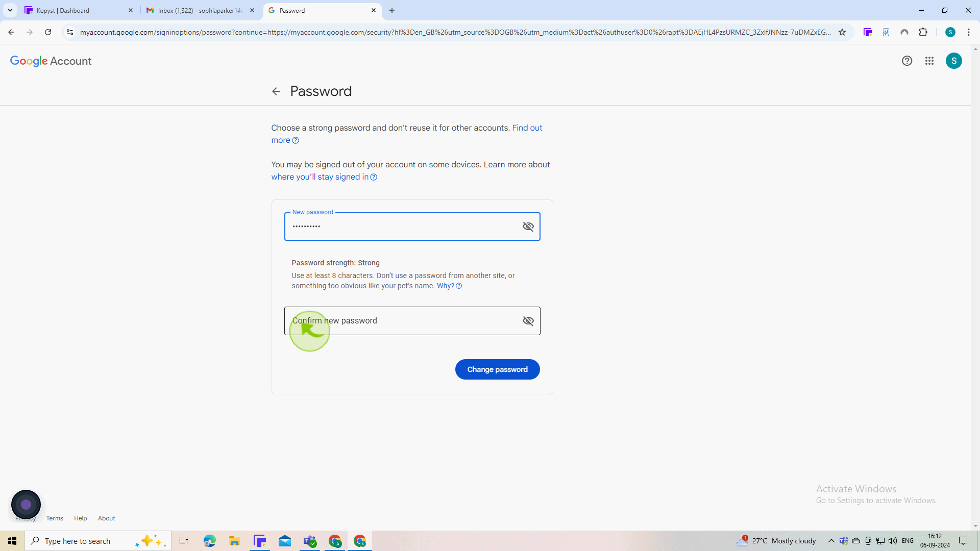
Task: Go back using the arrow beside Password
Action: (276, 91)
